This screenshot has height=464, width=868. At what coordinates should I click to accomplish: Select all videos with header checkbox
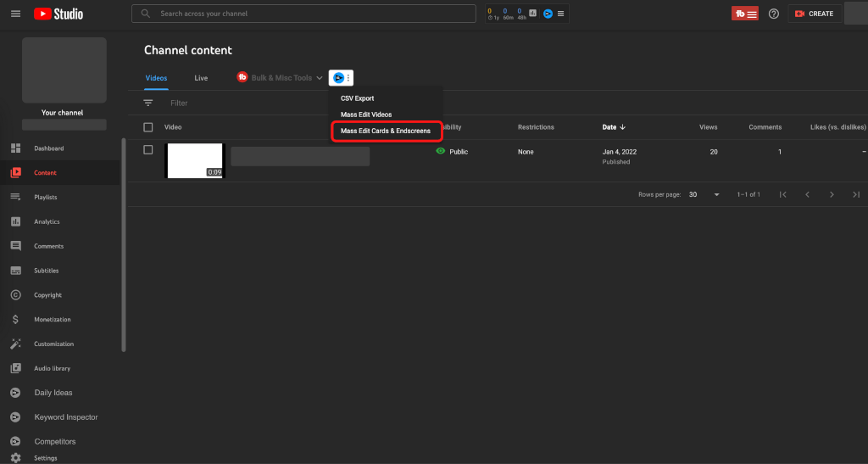coord(148,127)
